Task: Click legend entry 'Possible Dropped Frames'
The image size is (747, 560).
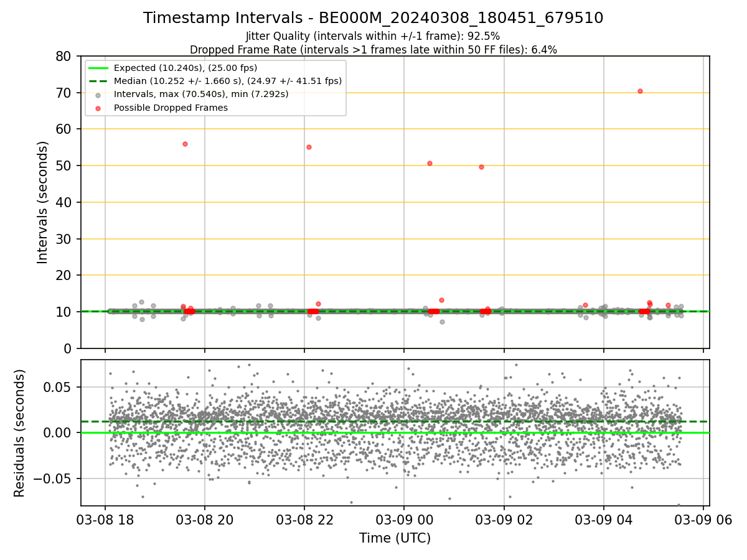Action: click(171, 108)
